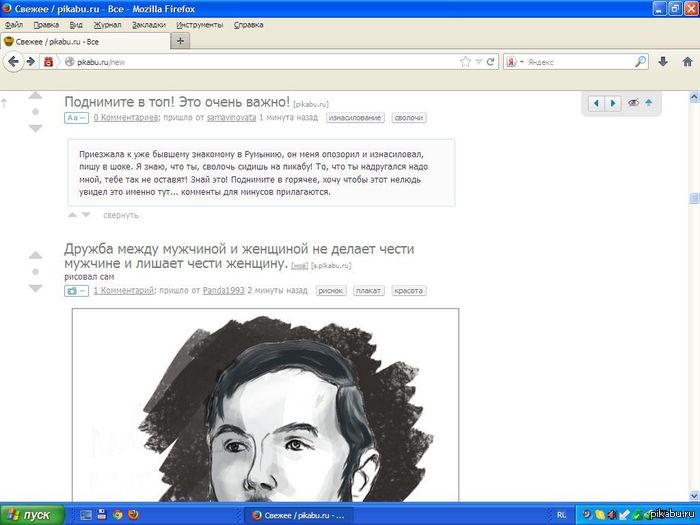Click the 'сволочи' tag
Viewport: 700px width, 525px height.
[x=409, y=118]
